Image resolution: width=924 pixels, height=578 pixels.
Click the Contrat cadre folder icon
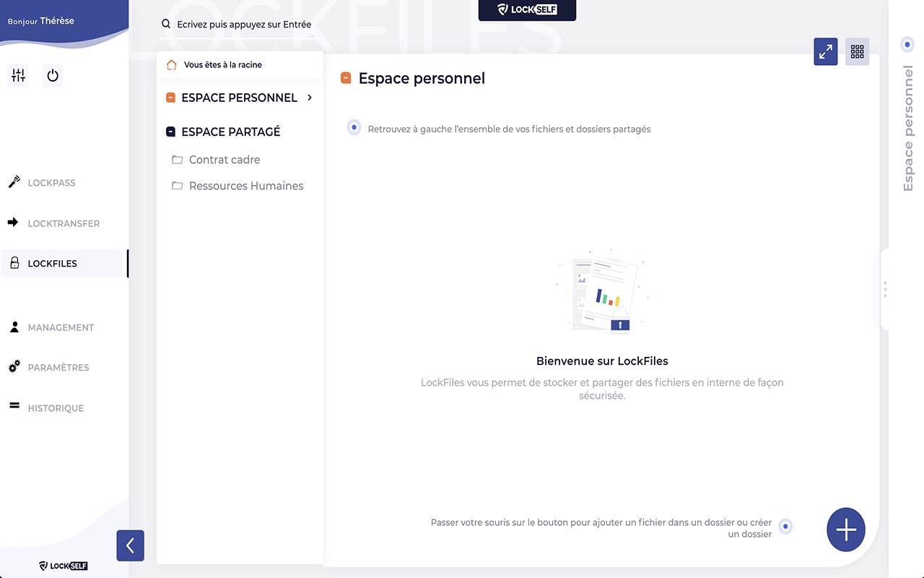click(177, 160)
